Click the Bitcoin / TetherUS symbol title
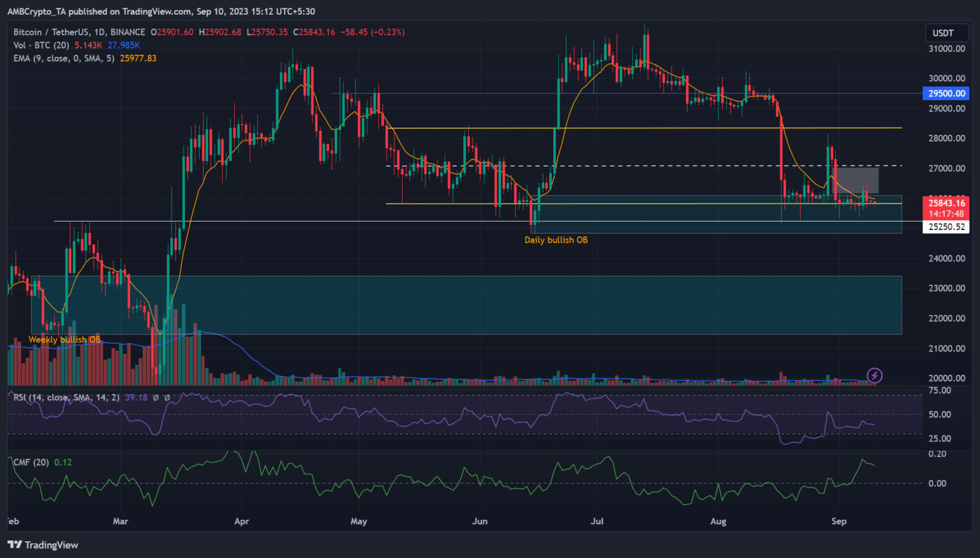Screen dimensions: 980x558 tap(79, 32)
